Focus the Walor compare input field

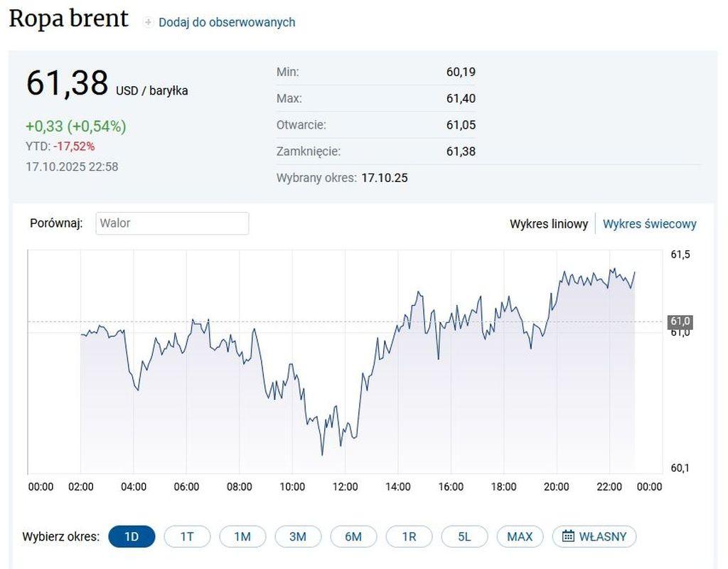(x=172, y=223)
